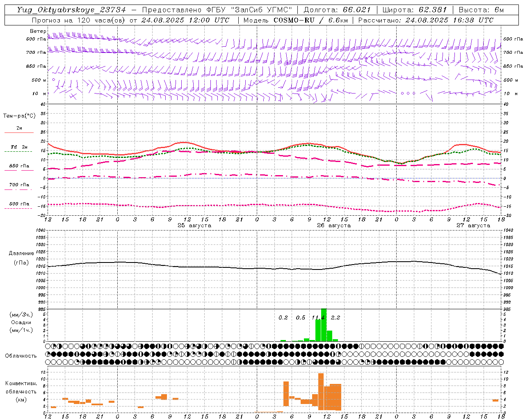
Task: Click the 27 августа date label
Action: [473, 226]
